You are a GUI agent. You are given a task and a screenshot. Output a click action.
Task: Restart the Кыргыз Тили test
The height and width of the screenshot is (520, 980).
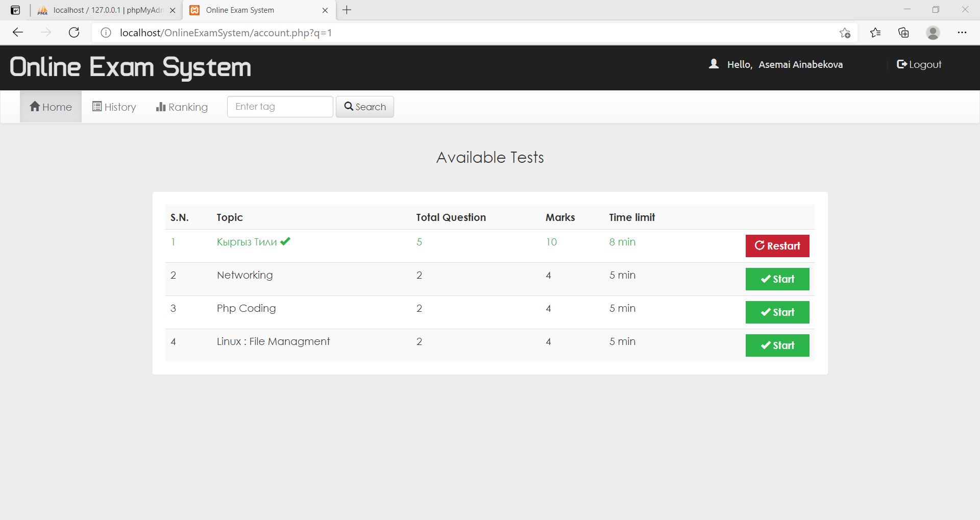[777, 246]
